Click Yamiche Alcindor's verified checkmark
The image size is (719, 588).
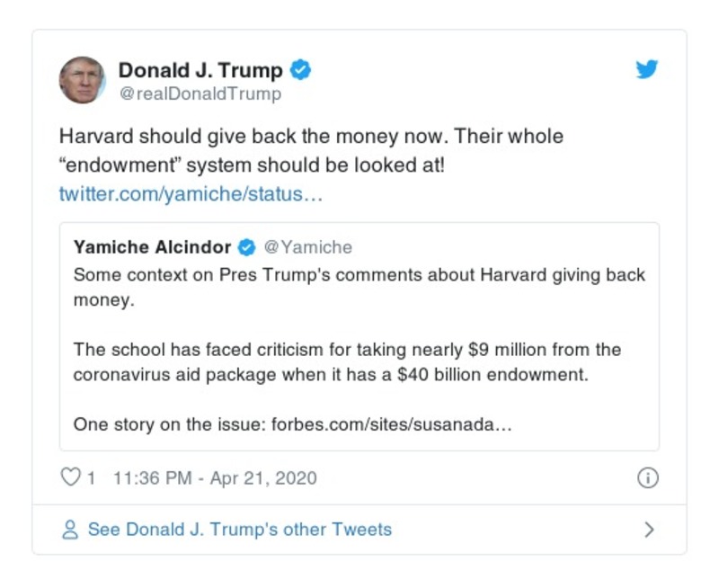tap(247, 245)
